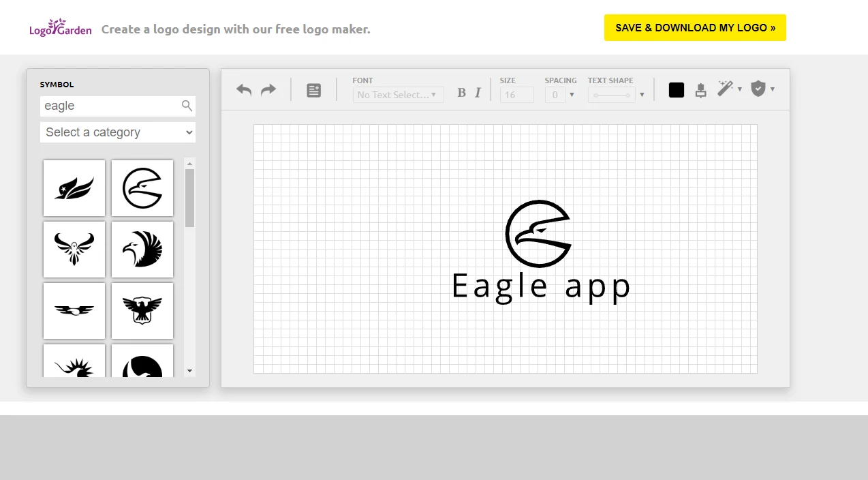Open the shield badge tool
The image size is (868, 480).
click(758, 89)
